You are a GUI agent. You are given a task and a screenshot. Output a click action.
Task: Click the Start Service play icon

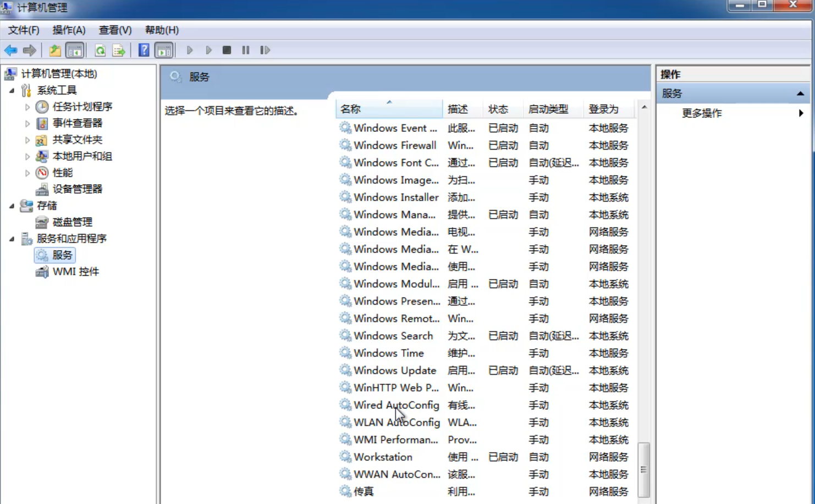190,51
